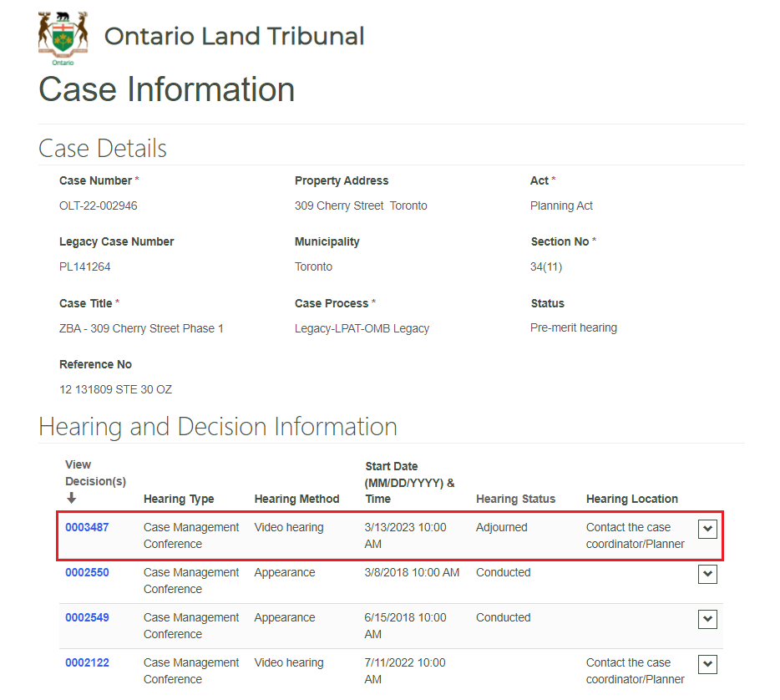Open decision link 0003487
The image size is (780, 700).
(87, 527)
